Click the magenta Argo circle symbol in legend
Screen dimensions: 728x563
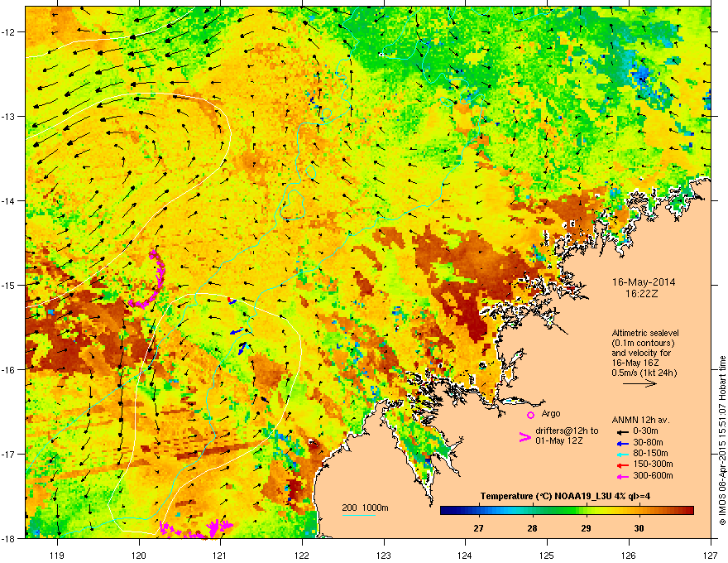coord(530,415)
